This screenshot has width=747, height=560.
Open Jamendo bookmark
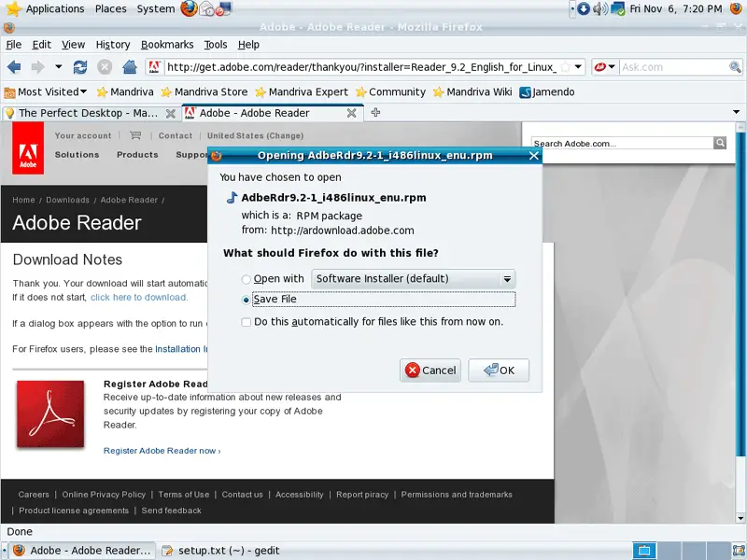coord(547,91)
